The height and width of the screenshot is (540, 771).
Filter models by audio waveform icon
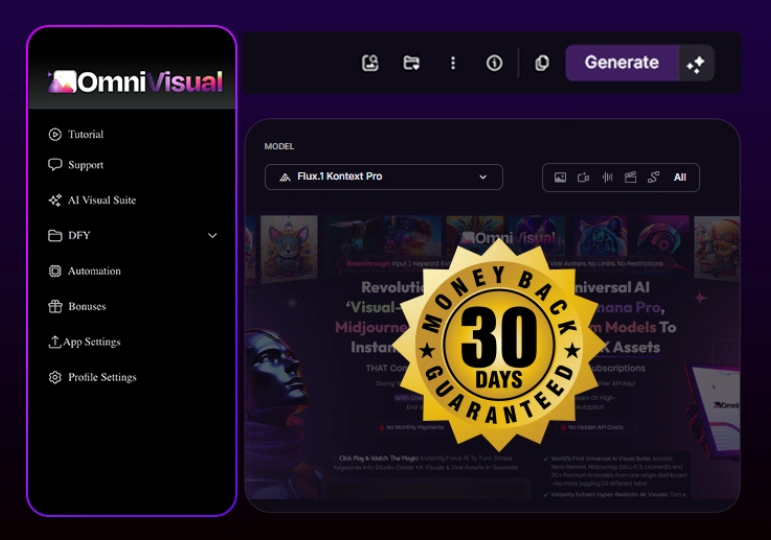[608, 178]
